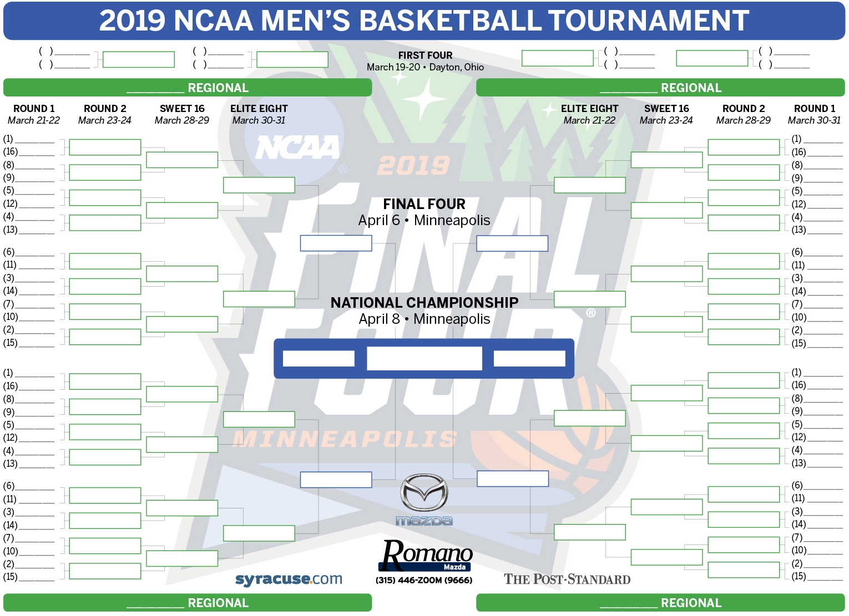Click the orange 2019 watermark text
Image resolution: width=849 pixels, height=616 pixels.
(x=413, y=165)
